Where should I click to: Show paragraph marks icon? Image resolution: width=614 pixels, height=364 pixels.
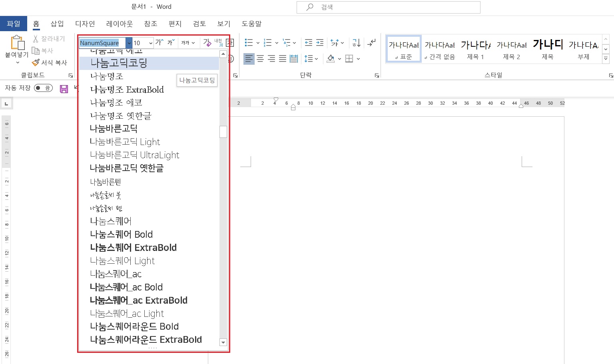[371, 42]
